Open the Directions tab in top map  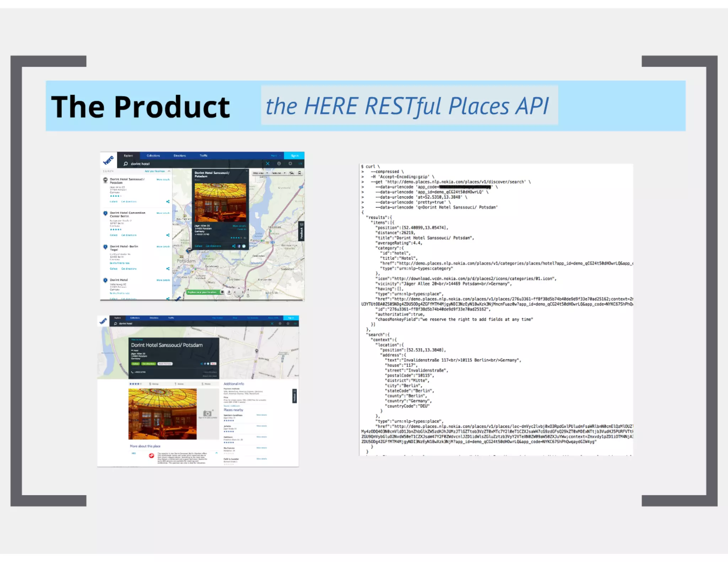180,156
